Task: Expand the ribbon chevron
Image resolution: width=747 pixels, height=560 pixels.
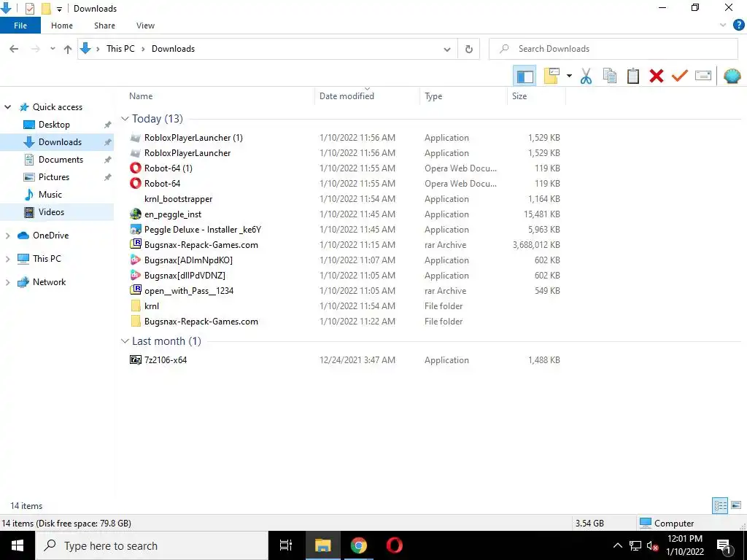Action: click(723, 26)
